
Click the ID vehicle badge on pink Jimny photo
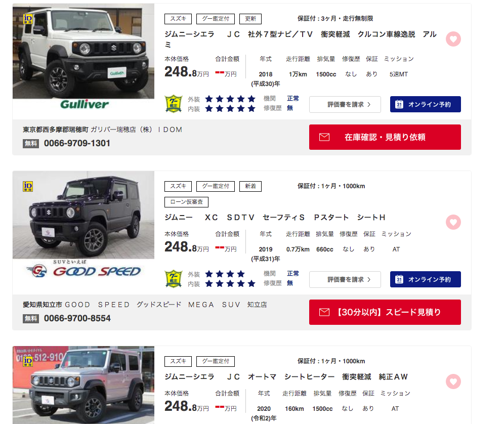pos(28,362)
